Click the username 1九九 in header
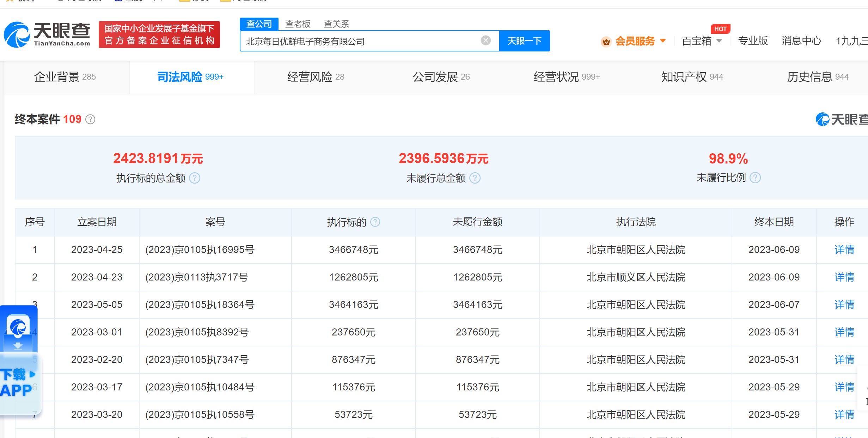Image resolution: width=868 pixels, height=438 pixels. 852,41
